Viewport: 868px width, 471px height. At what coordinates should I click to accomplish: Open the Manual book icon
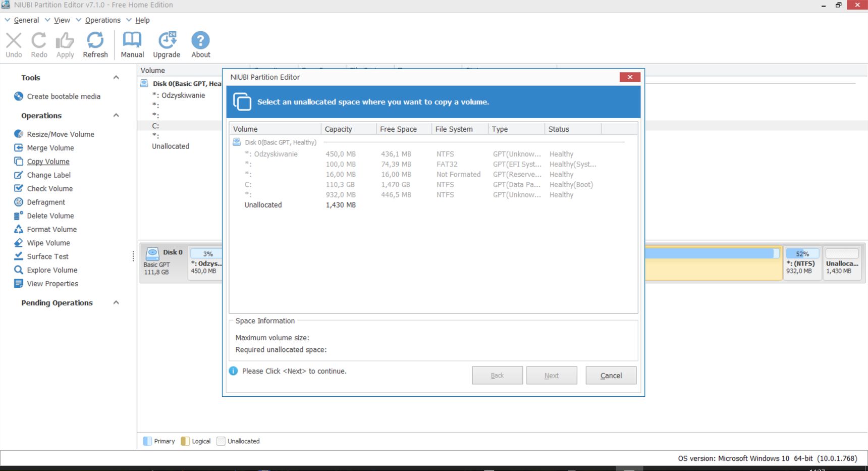132,40
